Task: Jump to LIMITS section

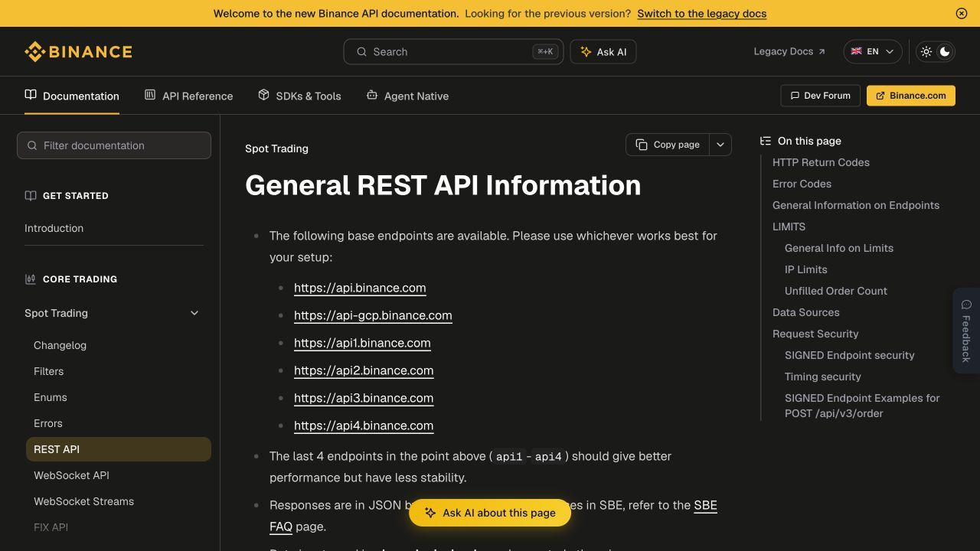Action: click(x=789, y=227)
